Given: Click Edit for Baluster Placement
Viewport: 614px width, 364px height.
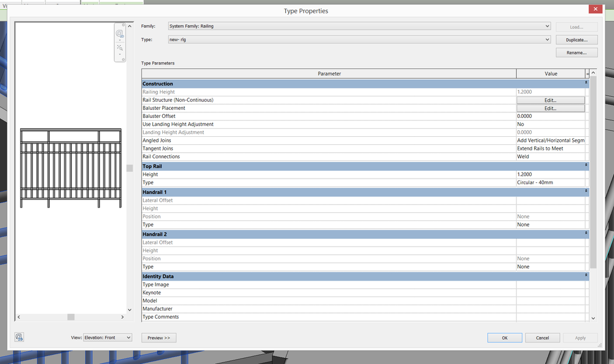Looking at the screenshot, I should coord(551,108).
